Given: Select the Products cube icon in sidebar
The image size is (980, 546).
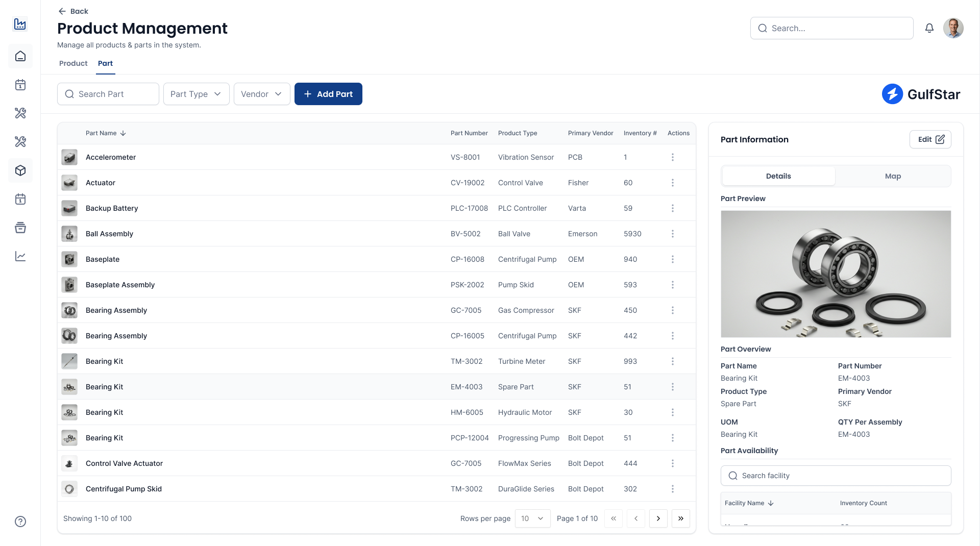Looking at the screenshot, I should 20,170.
